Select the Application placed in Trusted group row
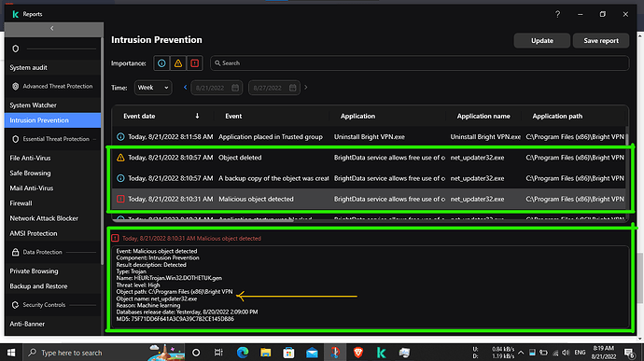 [369, 137]
